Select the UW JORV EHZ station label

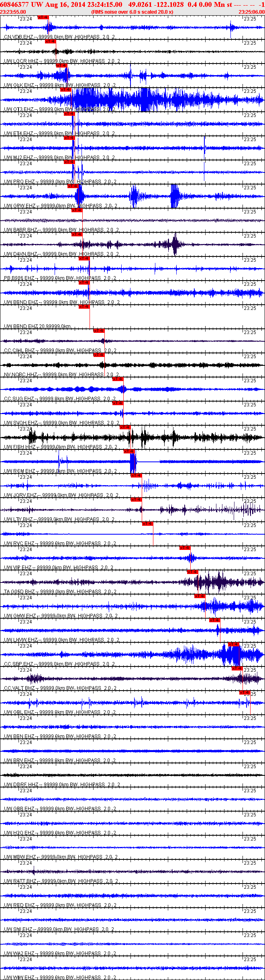(x=61, y=495)
